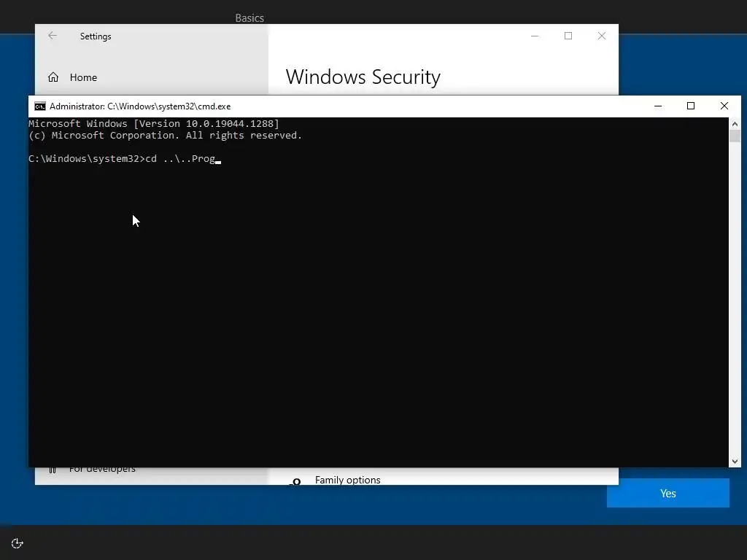This screenshot has height=560, width=747.
Task: Select For developers in Settings sidebar
Action: pyautogui.click(x=102, y=469)
